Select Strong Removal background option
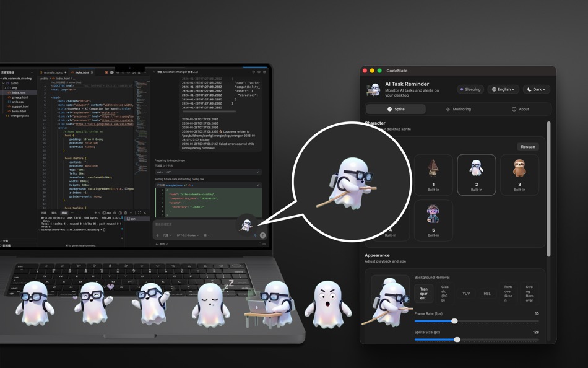Screen dimensions: 588x368 (x=529, y=294)
